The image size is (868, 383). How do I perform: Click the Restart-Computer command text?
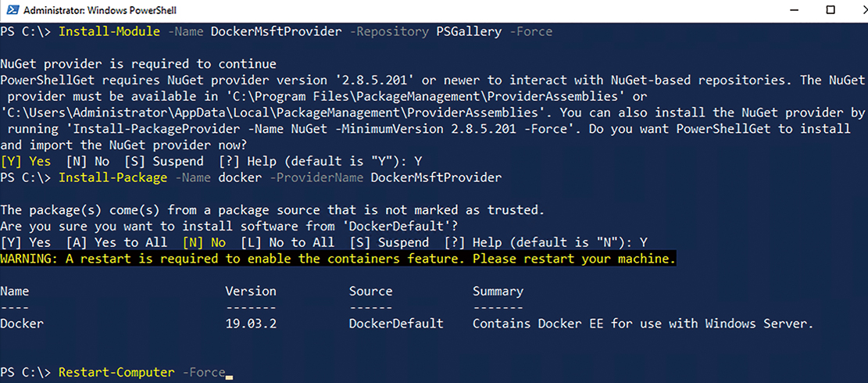pos(116,372)
